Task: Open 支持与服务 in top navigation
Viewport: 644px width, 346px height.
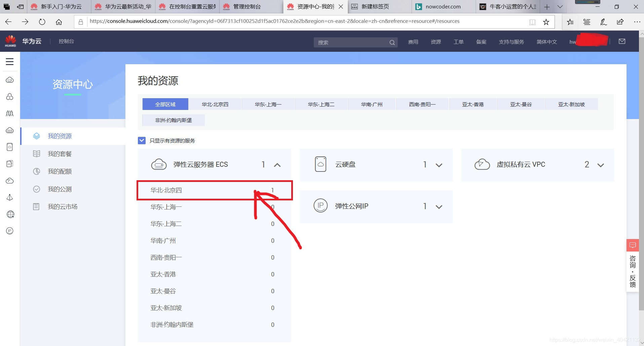Action: tap(512, 42)
